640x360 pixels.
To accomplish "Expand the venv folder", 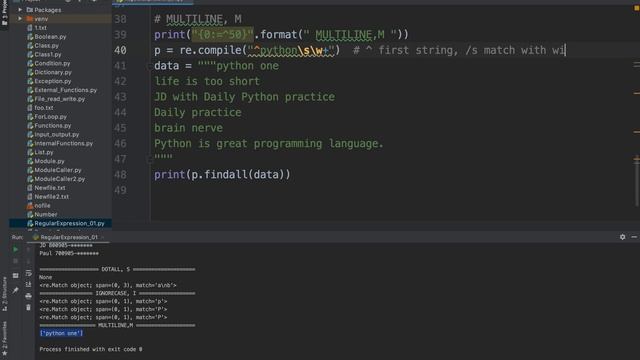I will [x=20, y=19].
